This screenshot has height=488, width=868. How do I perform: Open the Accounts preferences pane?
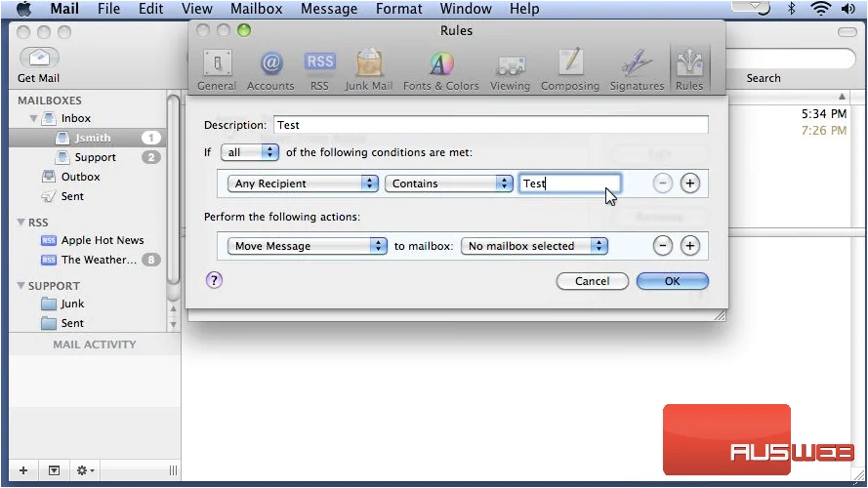click(x=270, y=69)
